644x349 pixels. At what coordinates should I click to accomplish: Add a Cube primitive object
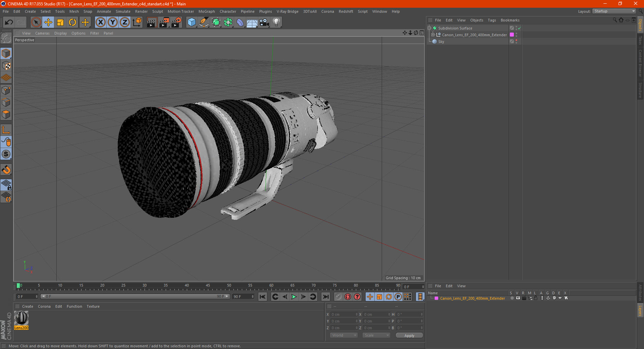pyautogui.click(x=192, y=22)
